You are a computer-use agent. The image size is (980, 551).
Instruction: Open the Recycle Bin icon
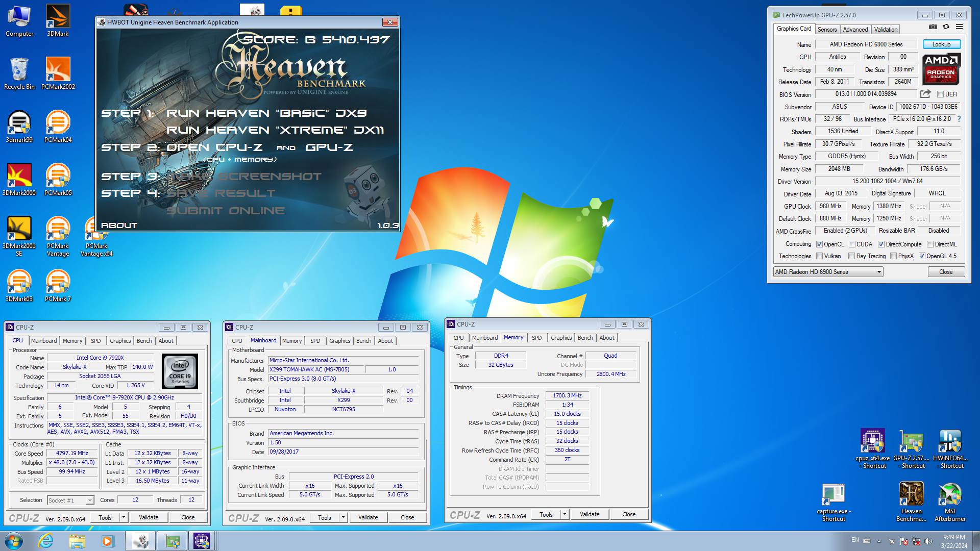pyautogui.click(x=19, y=74)
